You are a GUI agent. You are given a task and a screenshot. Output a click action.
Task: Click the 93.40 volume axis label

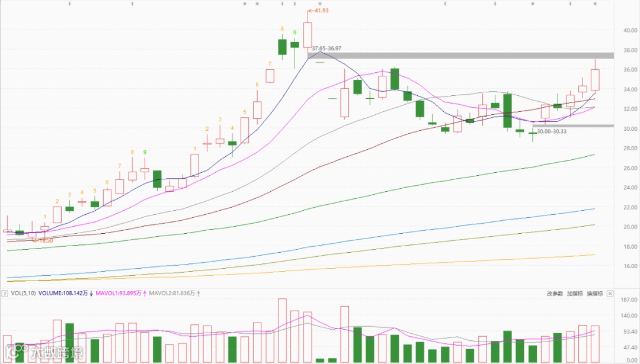coord(631,332)
